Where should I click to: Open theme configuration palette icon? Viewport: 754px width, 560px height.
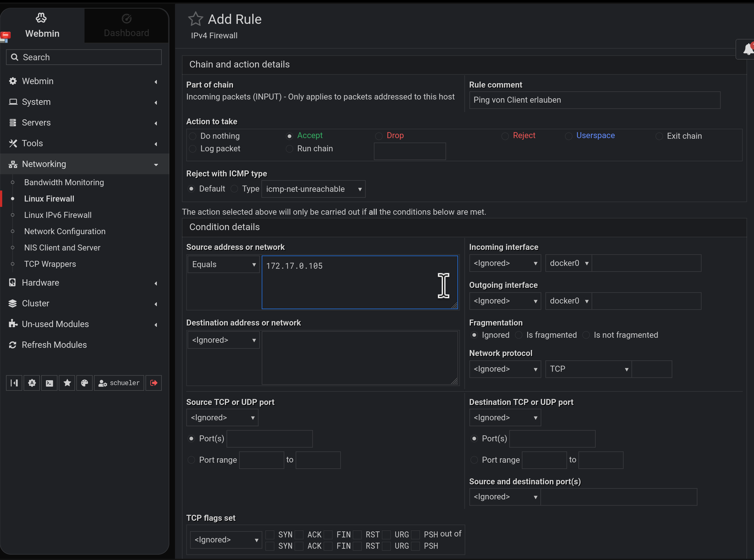[85, 383]
